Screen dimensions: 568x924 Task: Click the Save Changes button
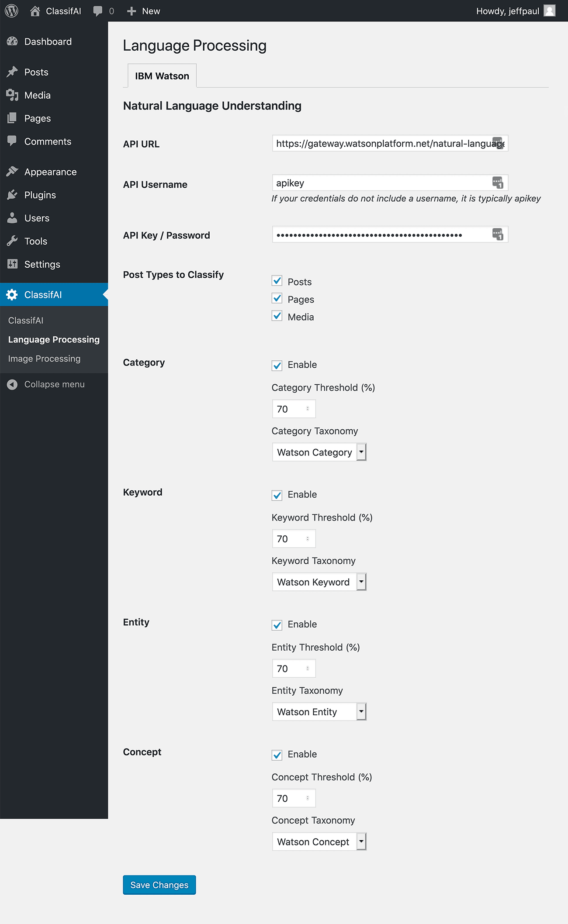coord(159,885)
